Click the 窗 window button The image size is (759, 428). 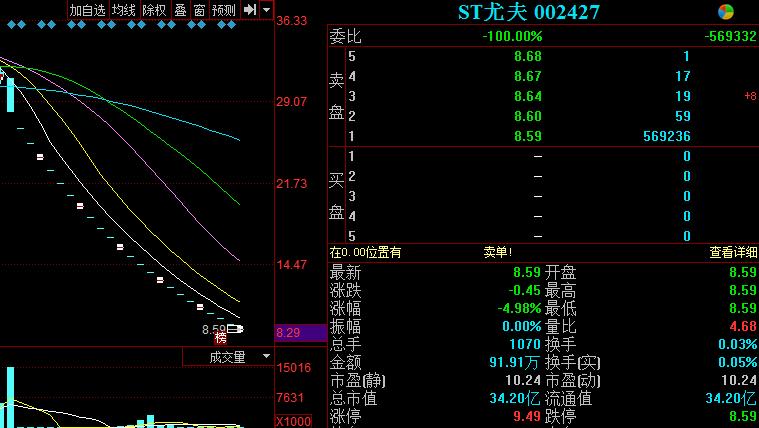coord(199,10)
